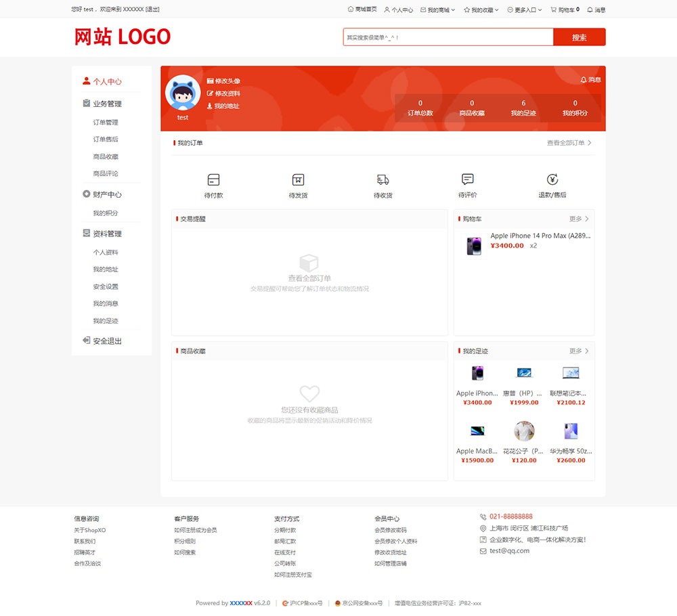The width and height of the screenshot is (677, 616).
Task: Click 财产中心 sidebar section heading
Action: [x=102, y=194]
